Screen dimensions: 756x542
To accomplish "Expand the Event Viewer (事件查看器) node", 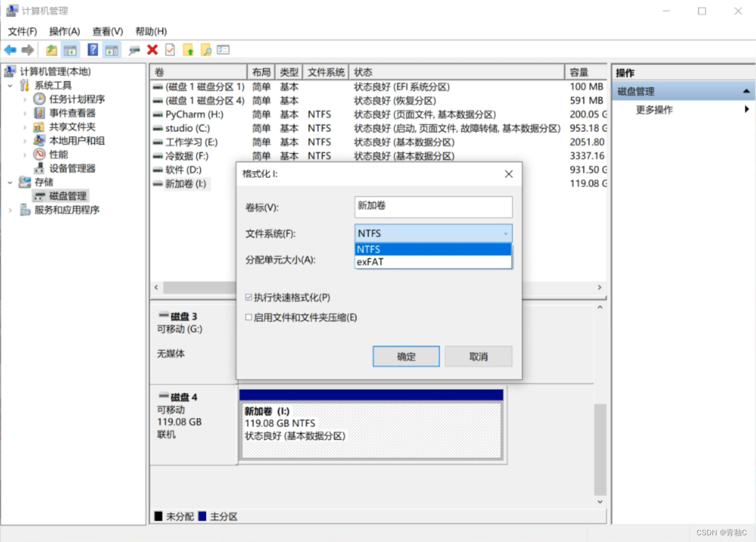I will coord(25,113).
